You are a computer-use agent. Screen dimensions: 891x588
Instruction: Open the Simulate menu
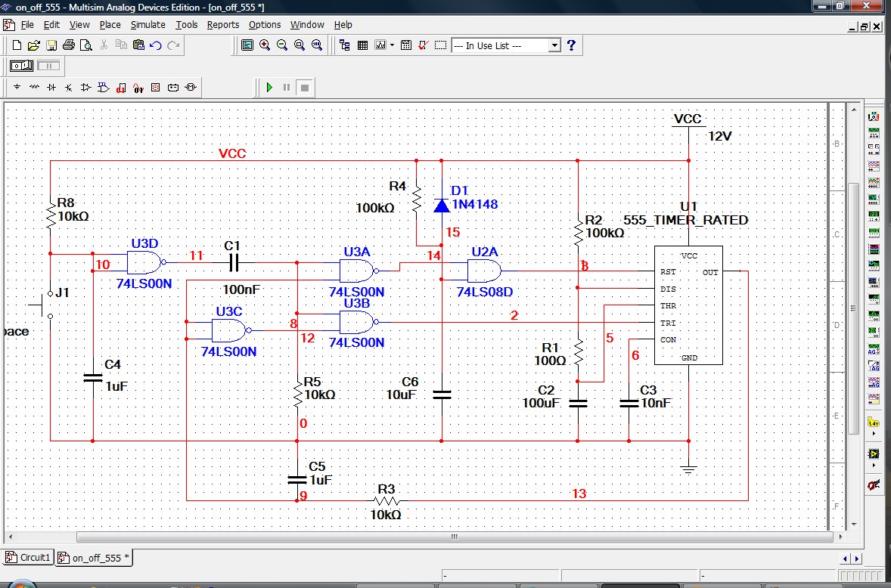(x=147, y=24)
